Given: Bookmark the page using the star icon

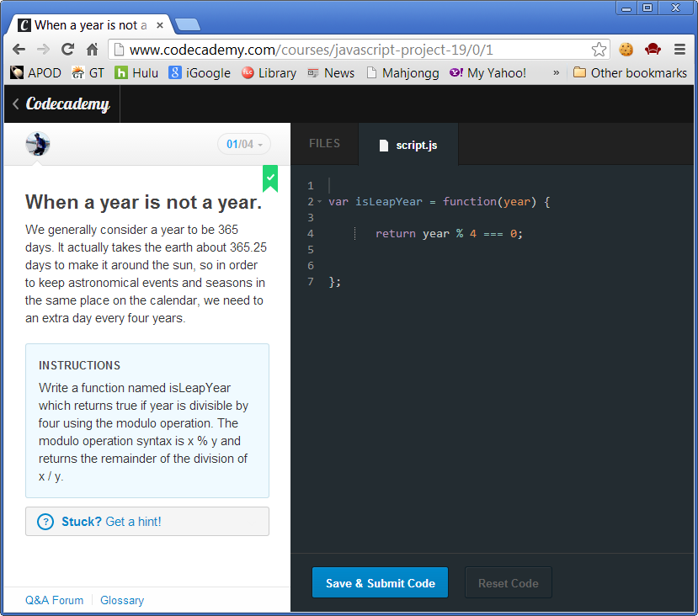Looking at the screenshot, I should click(x=599, y=50).
